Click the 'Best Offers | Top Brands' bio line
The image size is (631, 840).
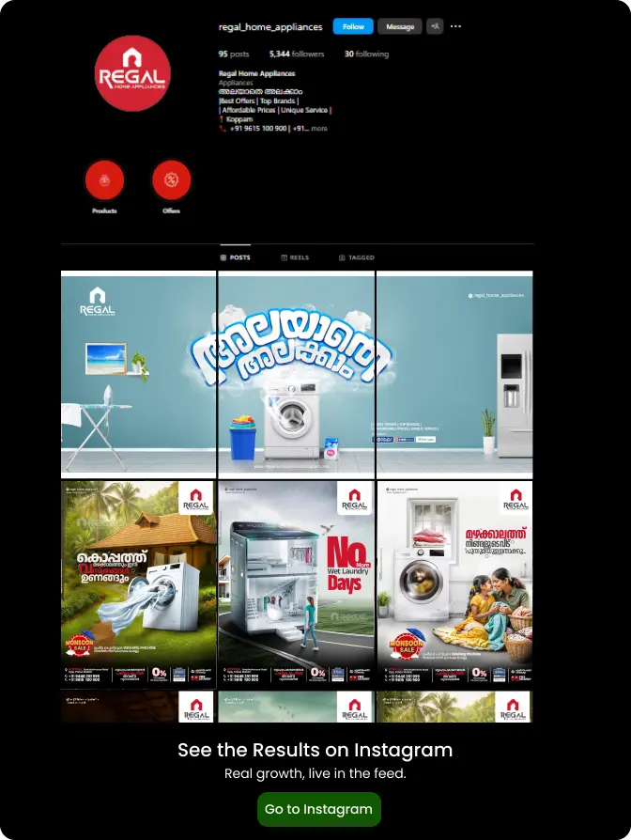tap(258, 101)
